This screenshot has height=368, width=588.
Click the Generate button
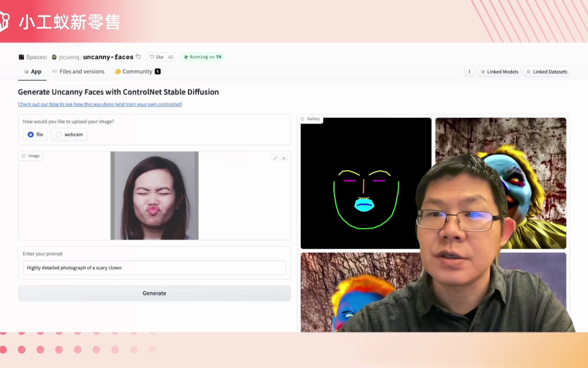pos(154,293)
